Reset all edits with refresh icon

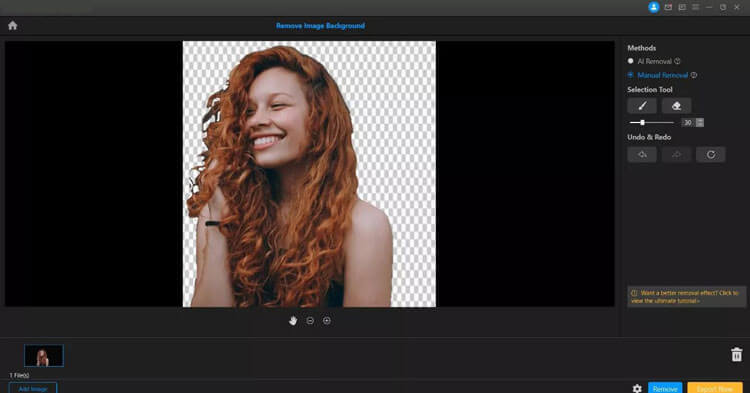711,154
